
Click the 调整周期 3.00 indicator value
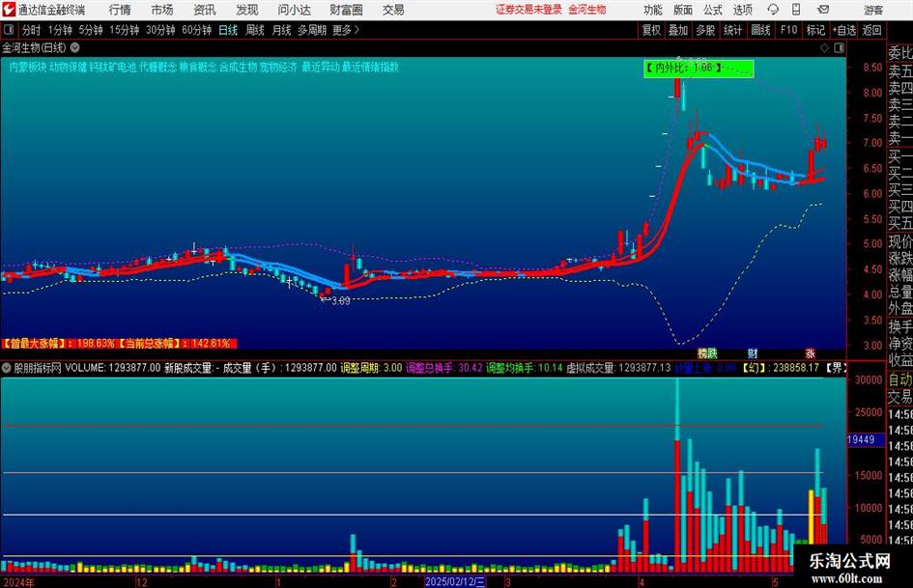tap(371, 367)
